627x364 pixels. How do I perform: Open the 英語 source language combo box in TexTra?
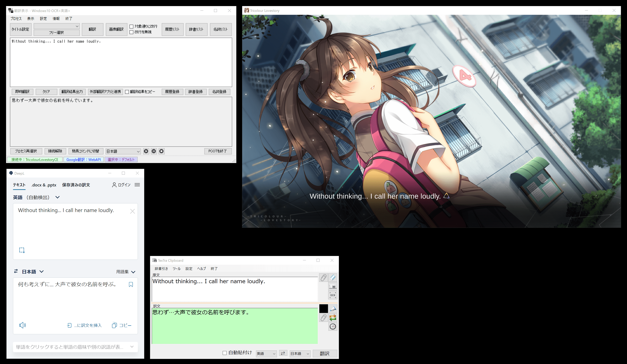click(x=266, y=353)
